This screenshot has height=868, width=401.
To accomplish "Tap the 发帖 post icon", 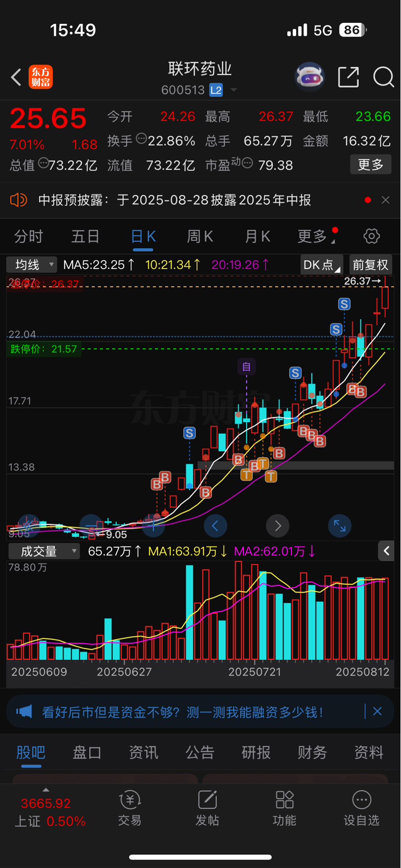I will [207, 809].
